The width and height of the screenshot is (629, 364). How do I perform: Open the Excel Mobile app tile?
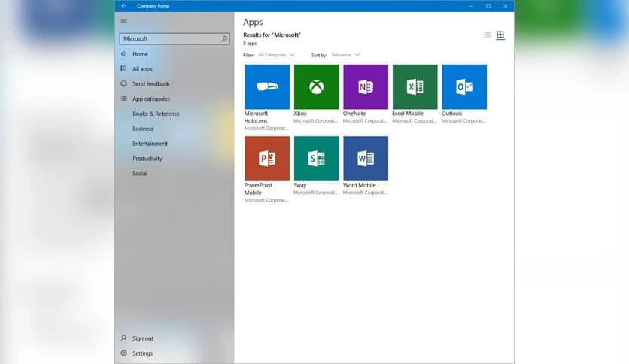[x=415, y=86]
